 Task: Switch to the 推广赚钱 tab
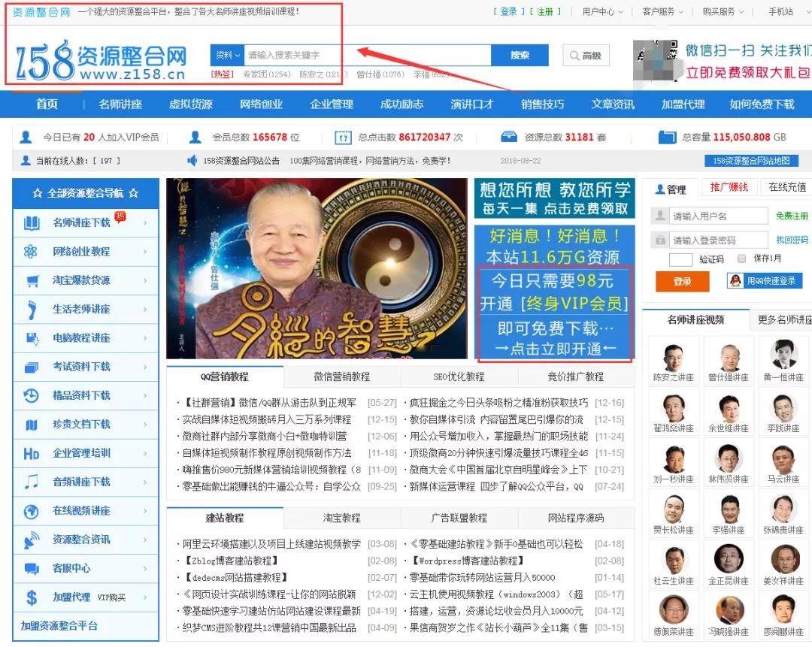tap(729, 187)
